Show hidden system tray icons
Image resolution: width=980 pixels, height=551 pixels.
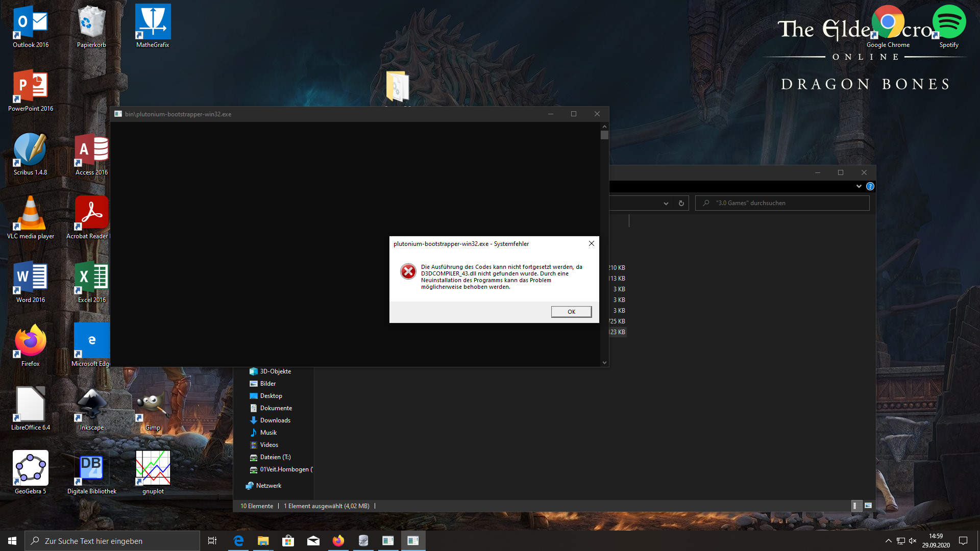point(888,541)
